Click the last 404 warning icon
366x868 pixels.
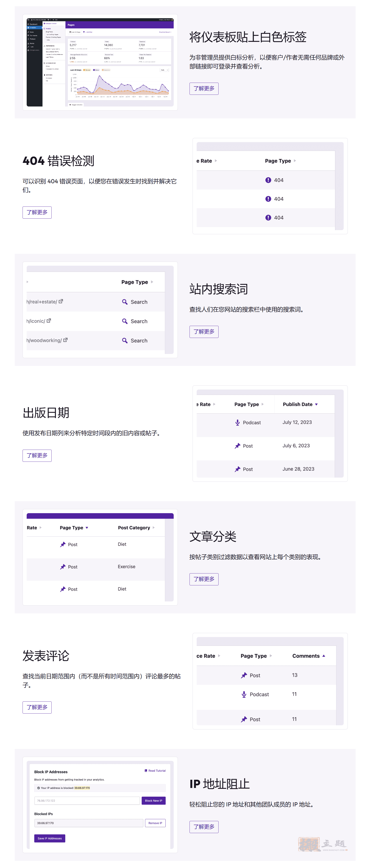point(268,218)
